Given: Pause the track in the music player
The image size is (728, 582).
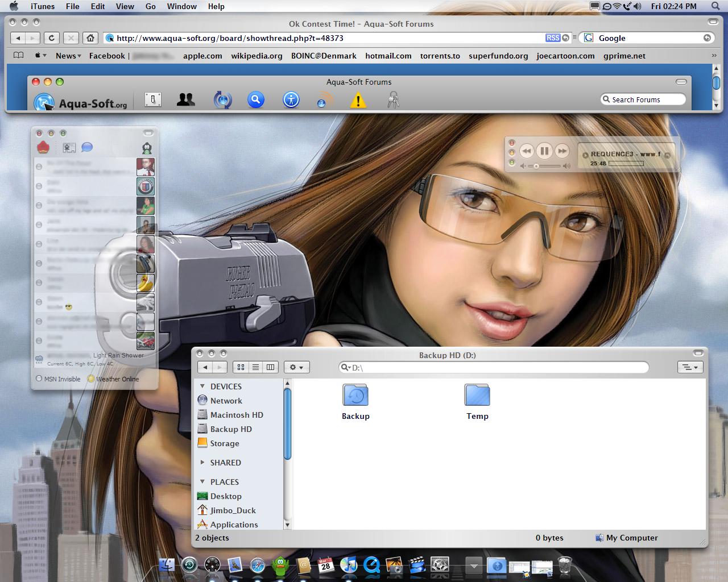Looking at the screenshot, I should (x=544, y=151).
